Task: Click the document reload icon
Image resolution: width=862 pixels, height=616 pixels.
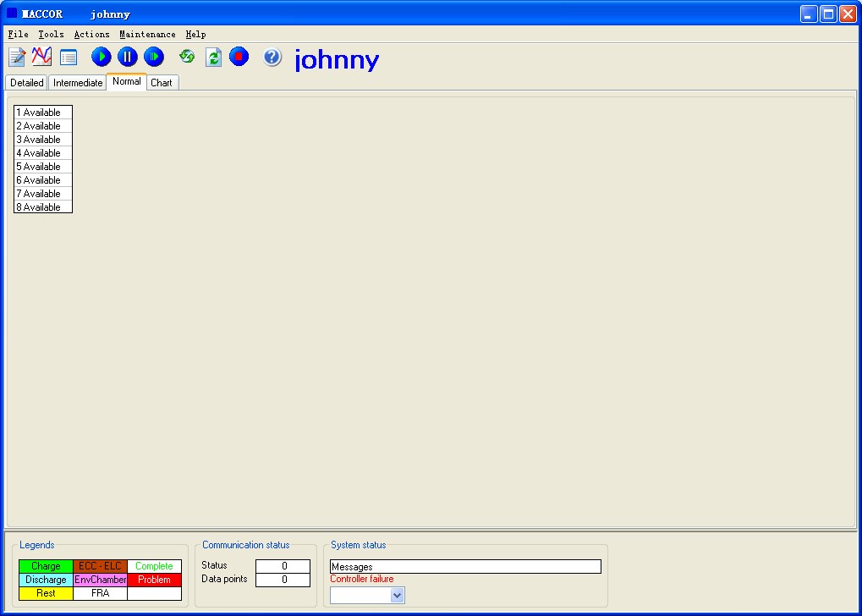Action: (214, 58)
